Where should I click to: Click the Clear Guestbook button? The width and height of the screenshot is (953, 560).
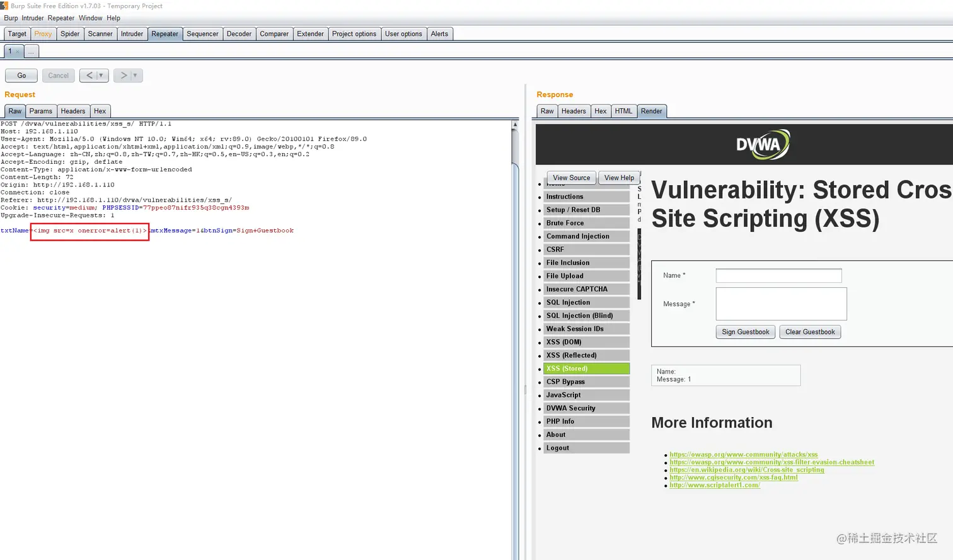point(810,332)
